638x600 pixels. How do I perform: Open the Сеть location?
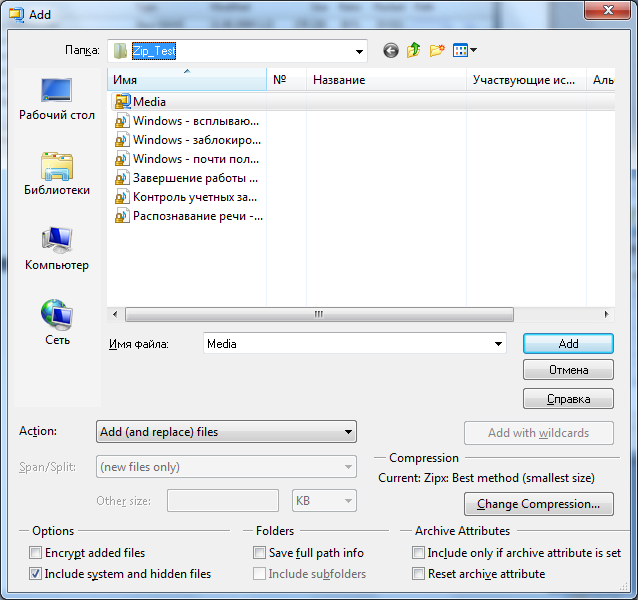57,323
